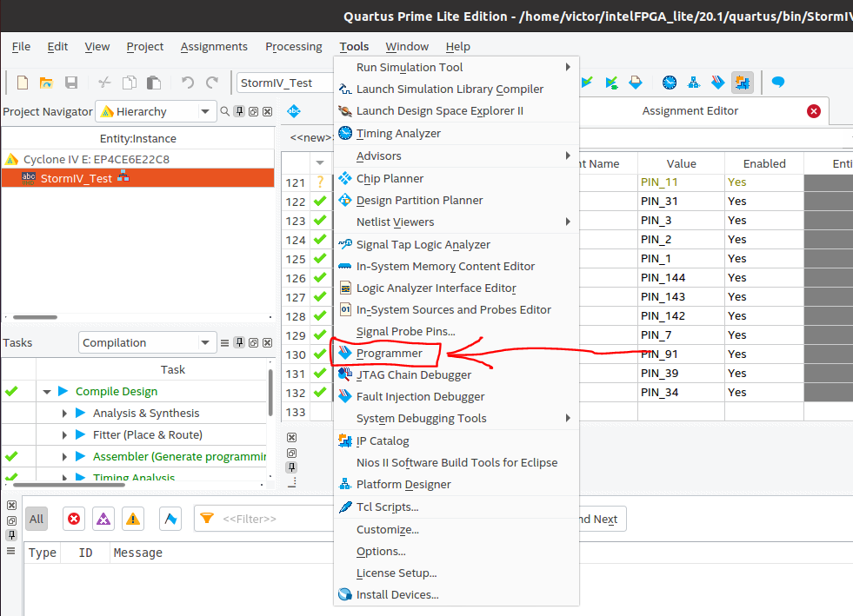Screen dimensions: 853x616
Task: Toggle the blue flag messages filter
Action: 170,519
